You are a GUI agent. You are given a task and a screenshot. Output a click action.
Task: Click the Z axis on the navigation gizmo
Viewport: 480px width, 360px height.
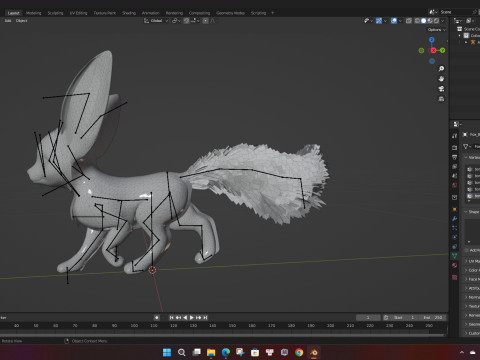pos(432,40)
